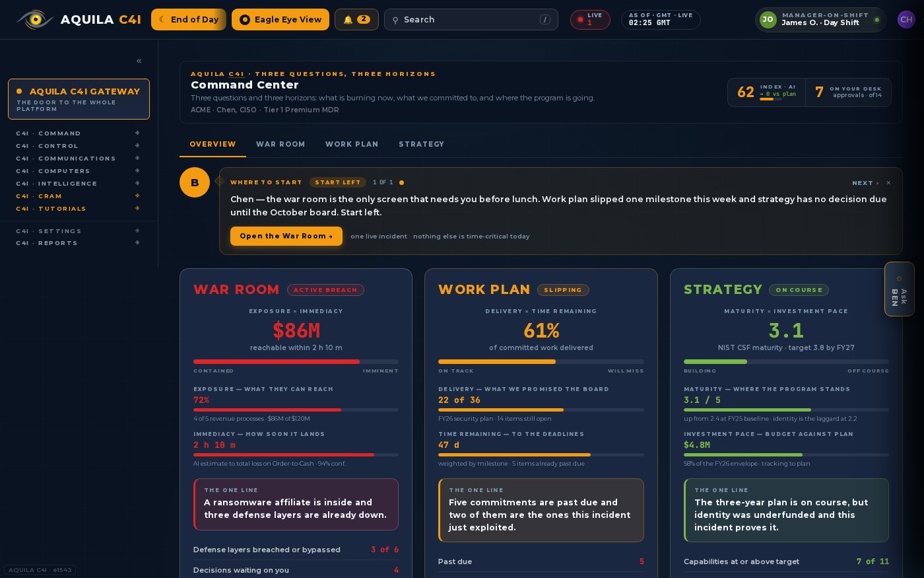
Task: Click Open the War Room button
Action: click(286, 236)
